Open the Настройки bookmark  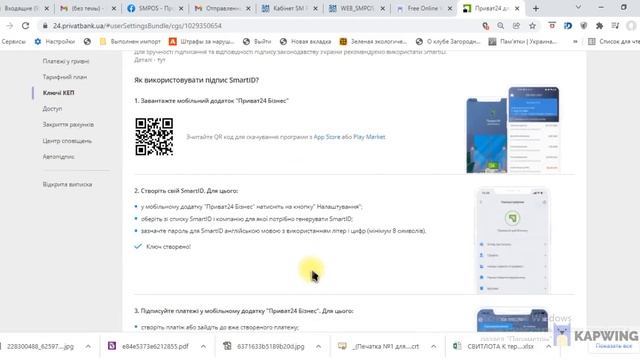pyautogui.click(x=55, y=42)
